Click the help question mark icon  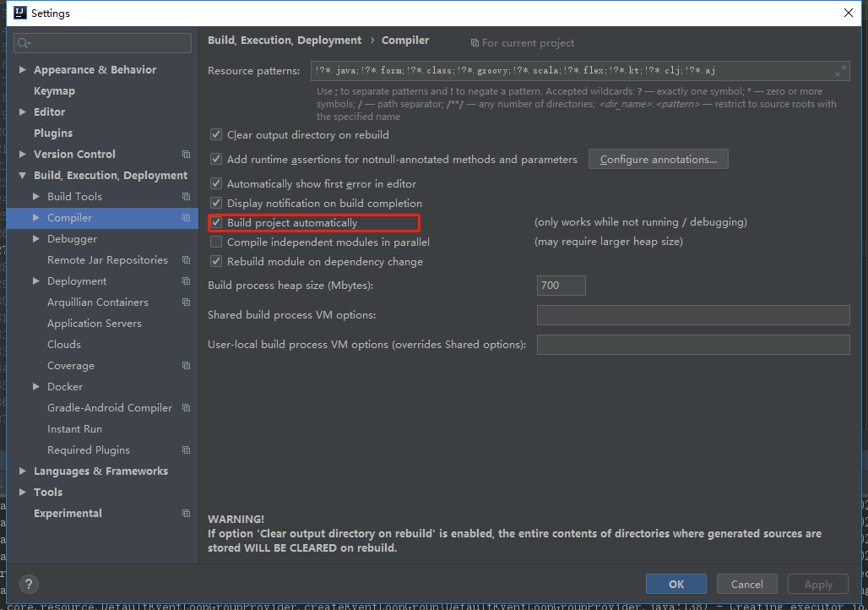[29, 584]
